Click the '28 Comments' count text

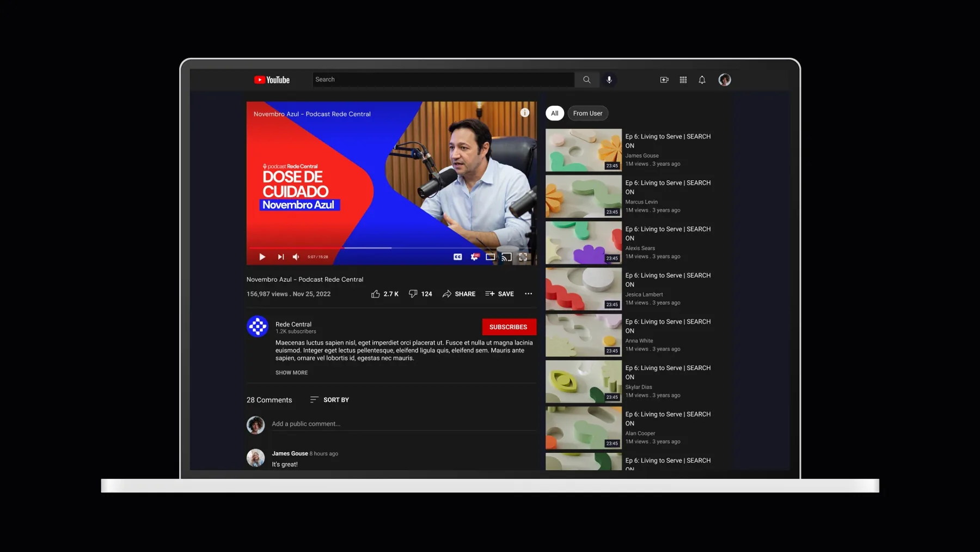click(269, 400)
